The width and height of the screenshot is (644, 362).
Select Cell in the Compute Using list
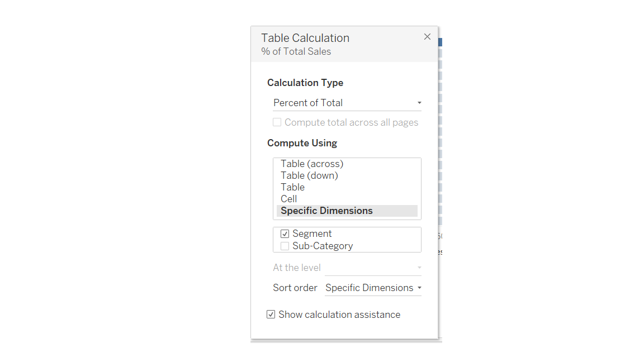click(x=288, y=199)
